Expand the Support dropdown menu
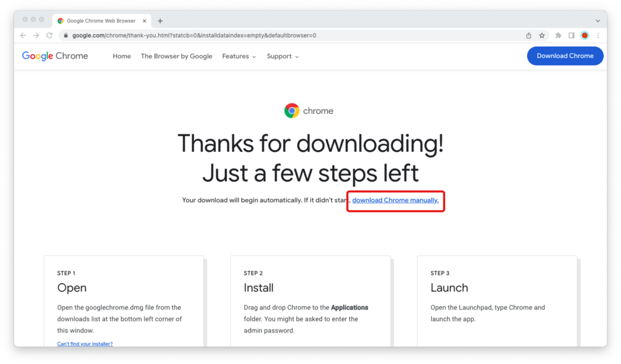 point(283,56)
